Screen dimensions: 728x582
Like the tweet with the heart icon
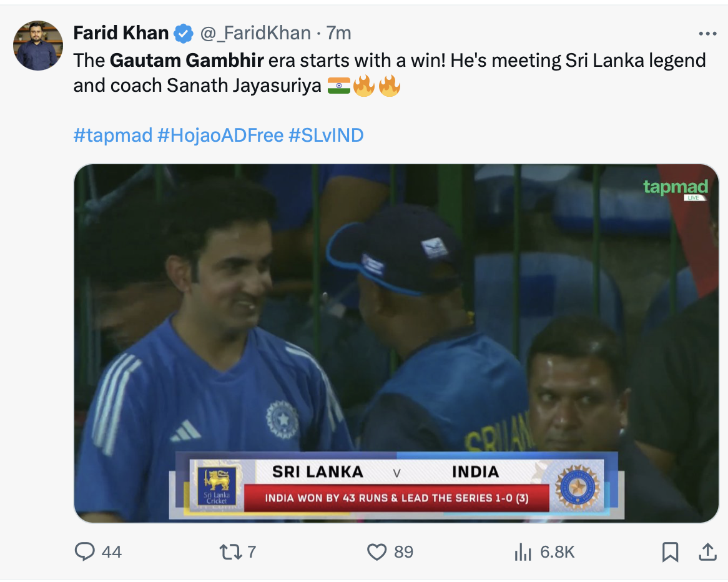pyautogui.click(x=376, y=551)
